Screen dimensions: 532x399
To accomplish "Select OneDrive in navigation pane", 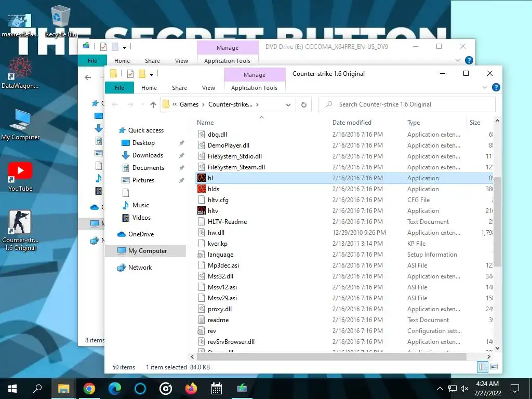I will click(141, 234).
